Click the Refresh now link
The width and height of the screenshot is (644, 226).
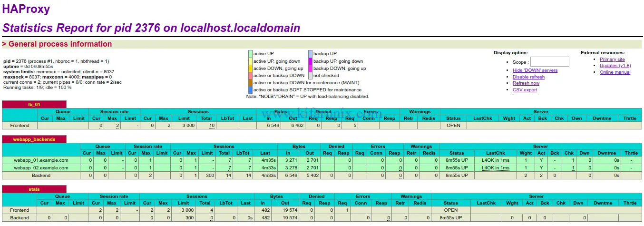coord(526,83)
